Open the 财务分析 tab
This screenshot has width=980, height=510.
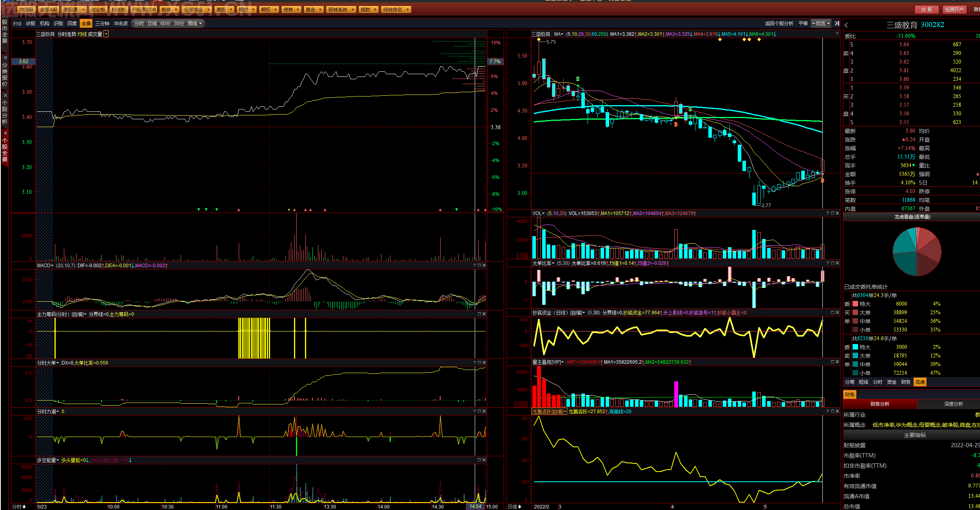(880, 404)
